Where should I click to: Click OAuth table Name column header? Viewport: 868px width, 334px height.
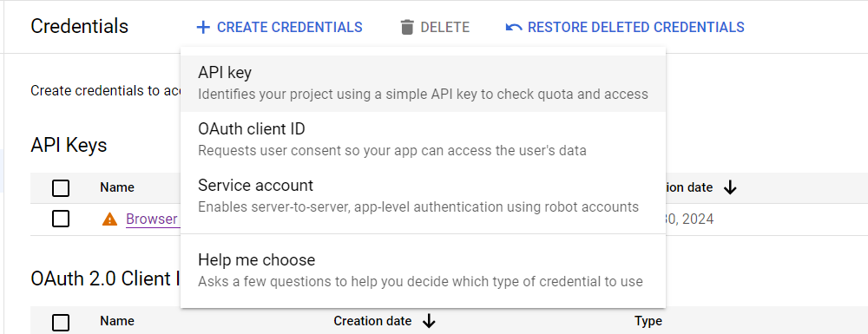point(117,321)
